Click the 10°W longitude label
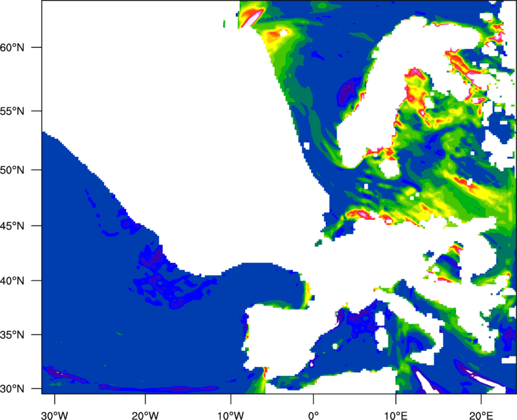 click(231, 415)
